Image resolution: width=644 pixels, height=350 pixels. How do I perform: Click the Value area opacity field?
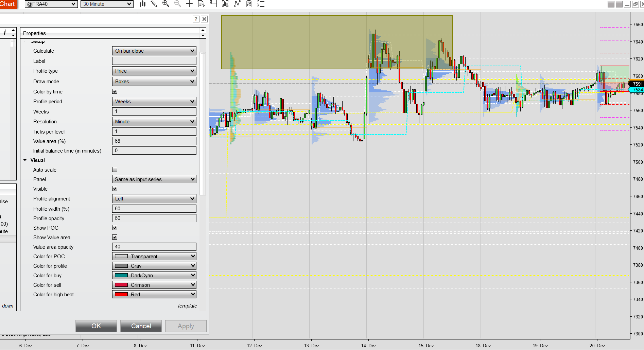[x=154, y=247]
